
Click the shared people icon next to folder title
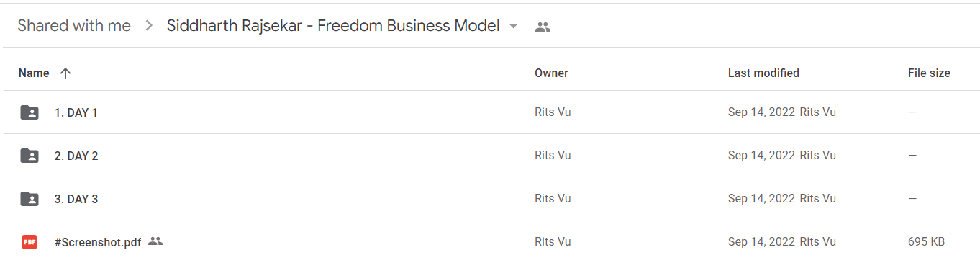tap(543, 27)
